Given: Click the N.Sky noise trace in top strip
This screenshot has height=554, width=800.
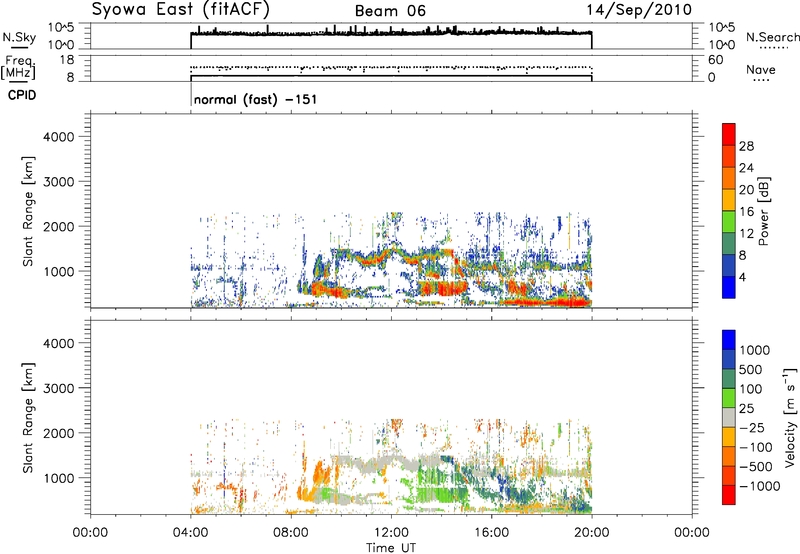Looking at the screenshot, I should (391, 33).
